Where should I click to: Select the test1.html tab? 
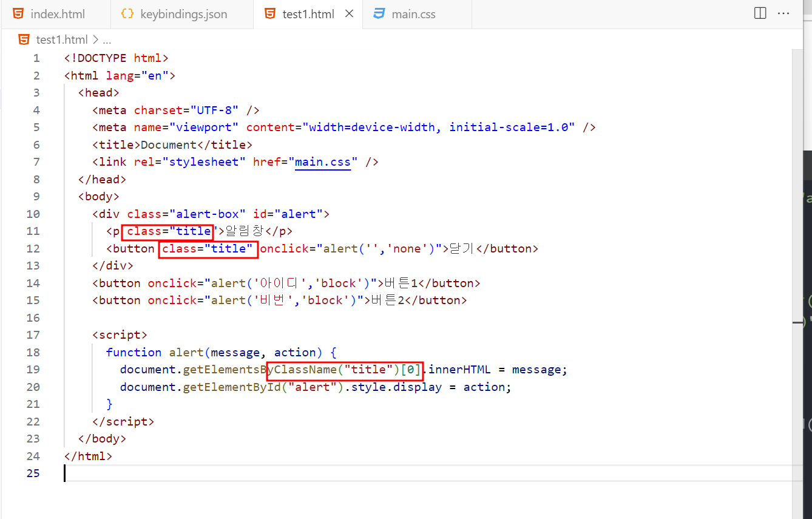coord(308,14)
